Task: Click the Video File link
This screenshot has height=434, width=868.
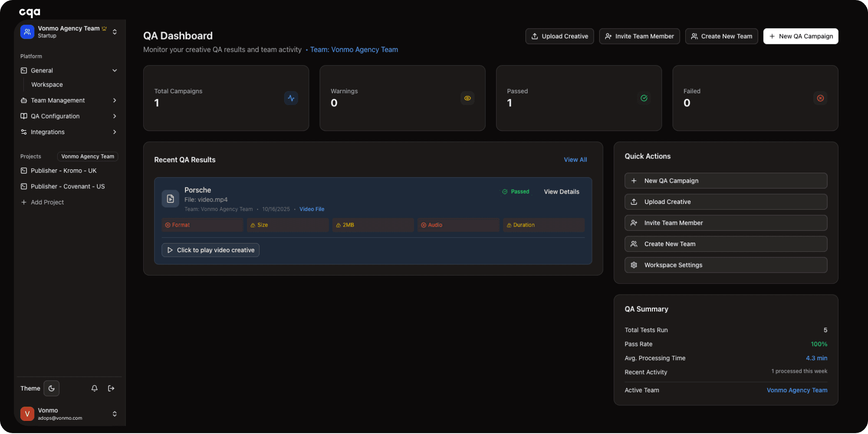Action: [x=312, y=209]
